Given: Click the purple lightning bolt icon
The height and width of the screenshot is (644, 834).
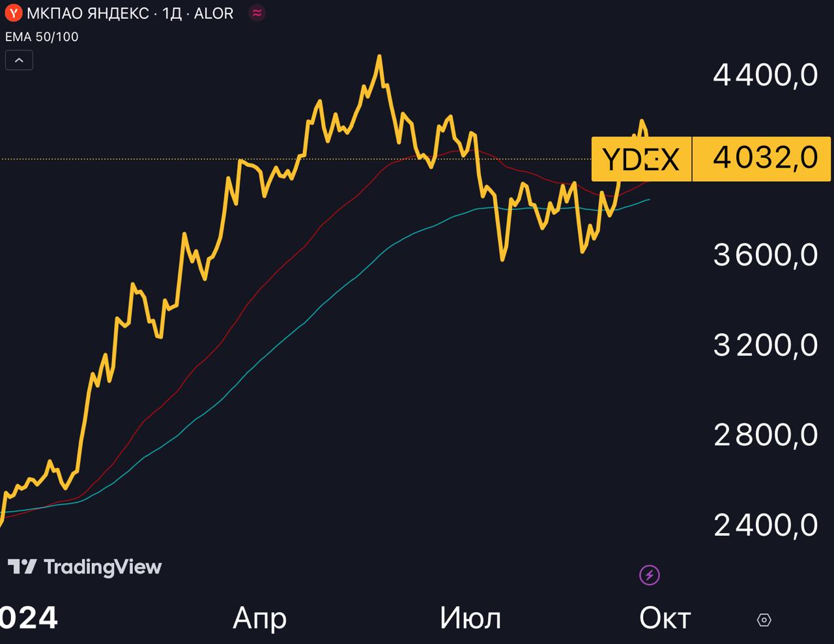Looking at the screenshot, I should click(649, 575).
